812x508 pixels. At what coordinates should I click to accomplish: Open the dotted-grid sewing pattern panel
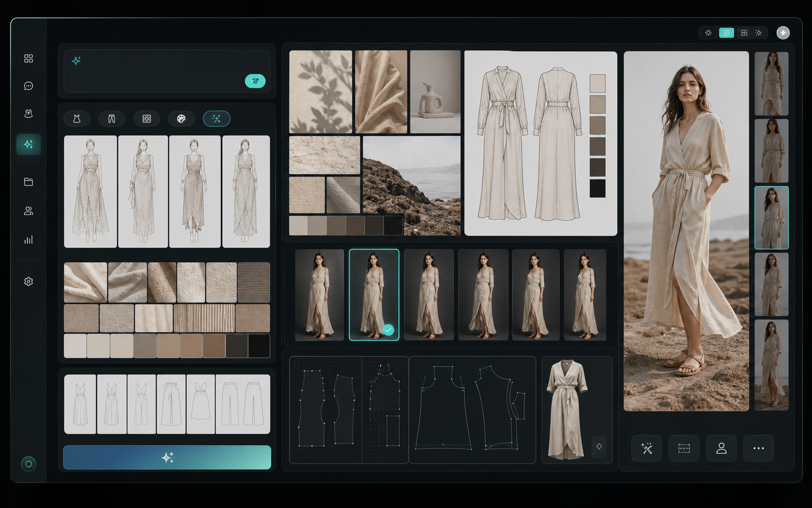tap(349, 410)
